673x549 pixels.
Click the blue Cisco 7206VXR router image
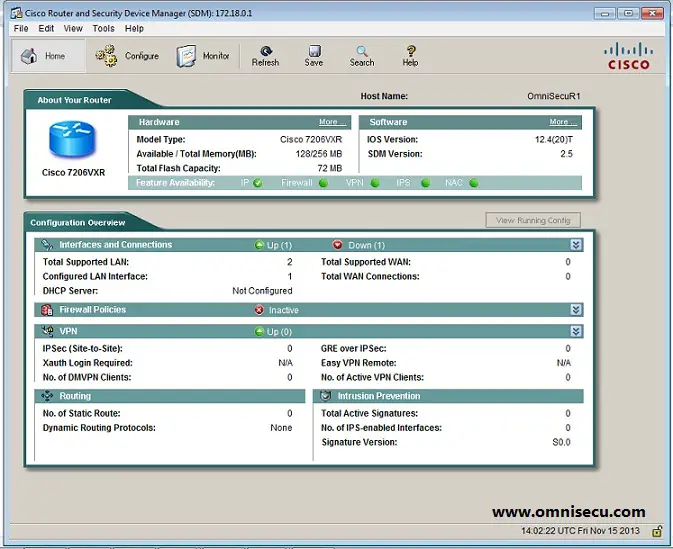pyautogui.click(x=72, y=139)
